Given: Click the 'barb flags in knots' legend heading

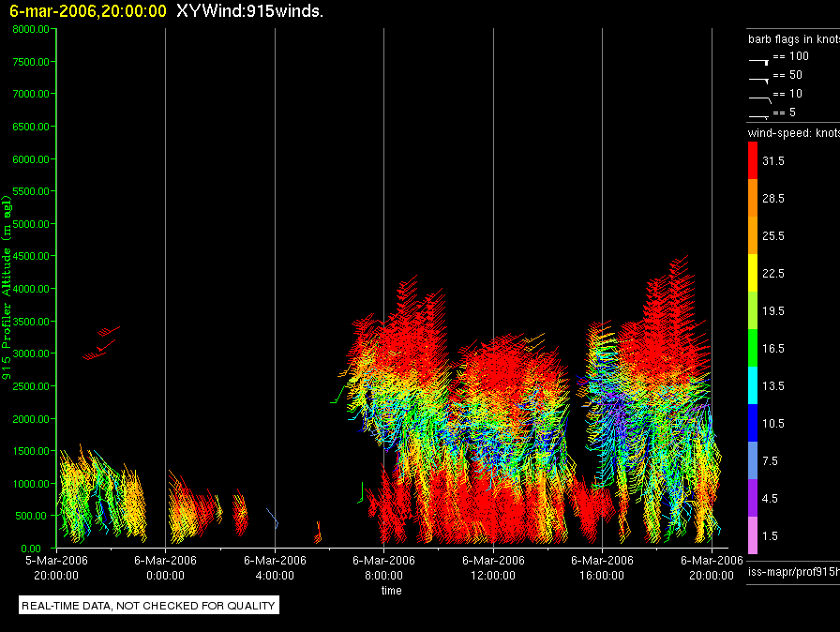Looking at the screenshot, I should 794,39.
